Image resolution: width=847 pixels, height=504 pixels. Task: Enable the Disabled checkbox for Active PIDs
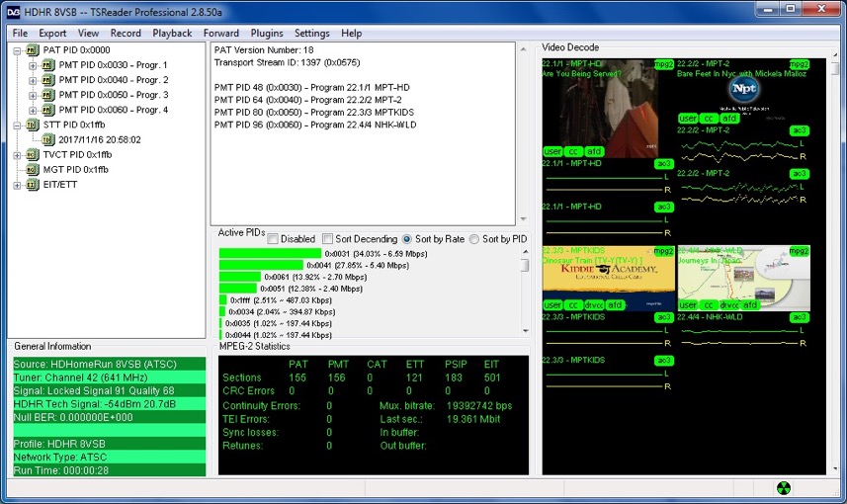click(273, 239)
